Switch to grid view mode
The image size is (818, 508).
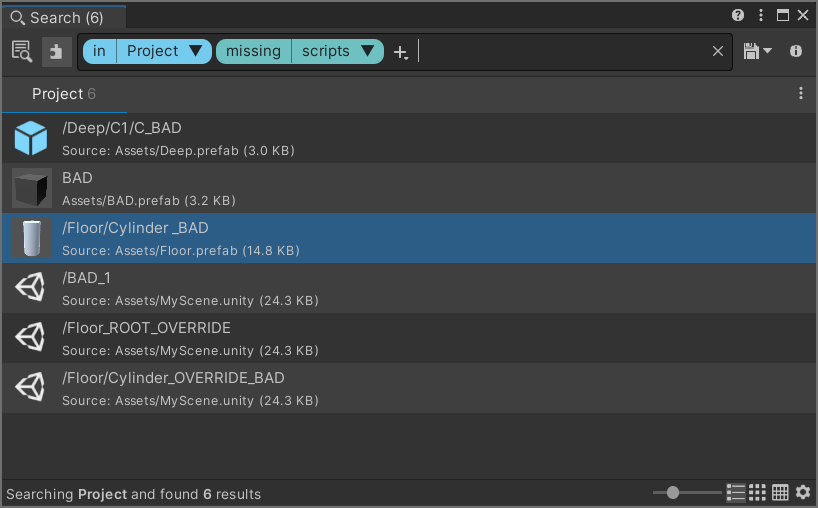tap(757, 492)
